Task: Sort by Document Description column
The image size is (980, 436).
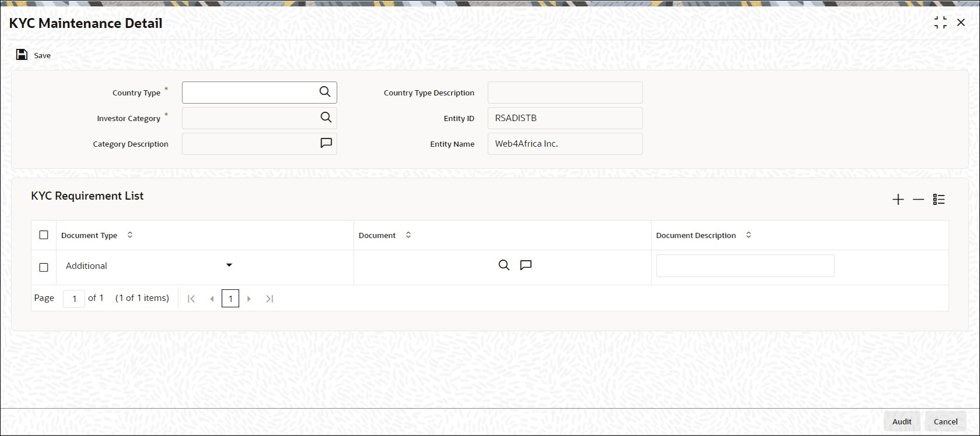Action: (749, 235)
